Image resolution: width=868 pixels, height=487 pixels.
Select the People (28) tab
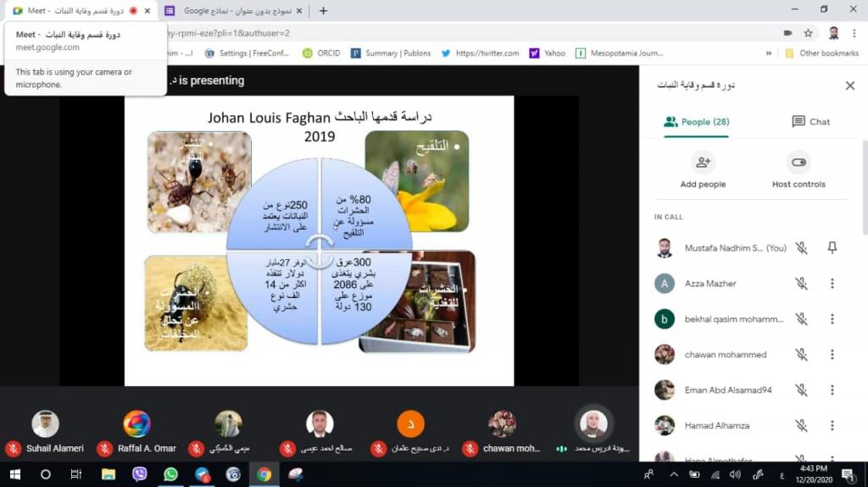pyautogui.click(x=696, y=122)
